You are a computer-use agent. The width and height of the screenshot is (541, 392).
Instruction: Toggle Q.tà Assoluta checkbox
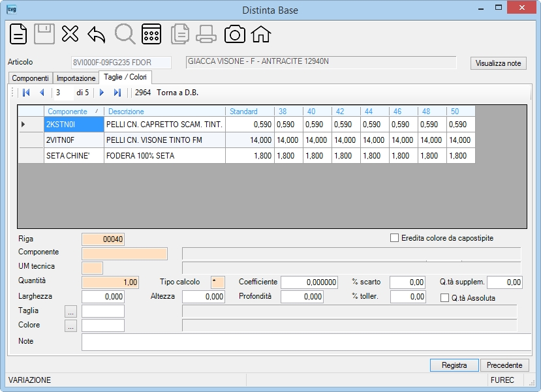point(444,298)
